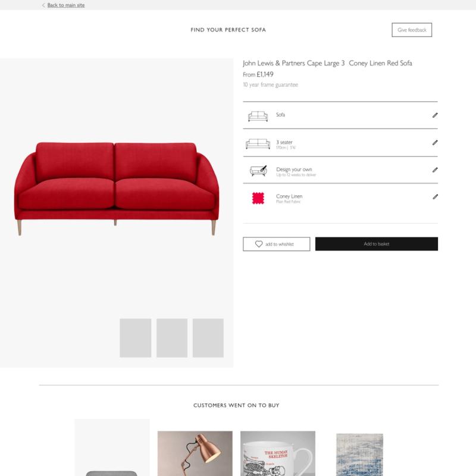Select the first grey image thumbnail

coord(136,338)
